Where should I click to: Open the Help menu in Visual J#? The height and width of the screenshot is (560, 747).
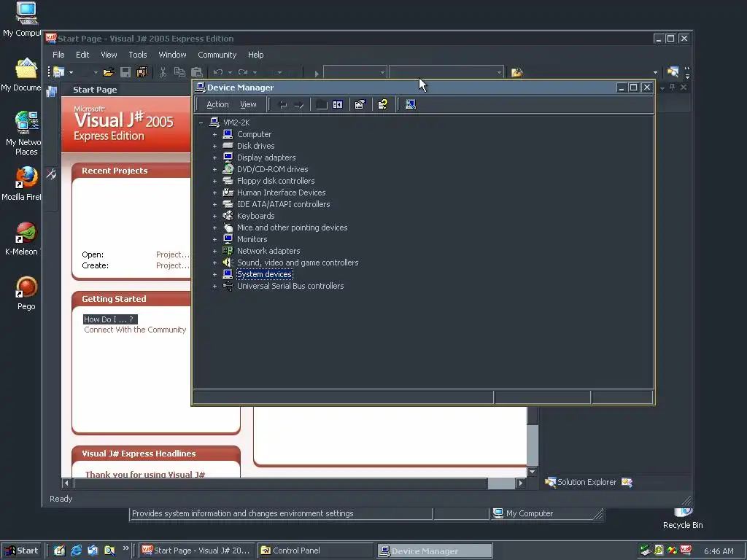tap(256, 55)
